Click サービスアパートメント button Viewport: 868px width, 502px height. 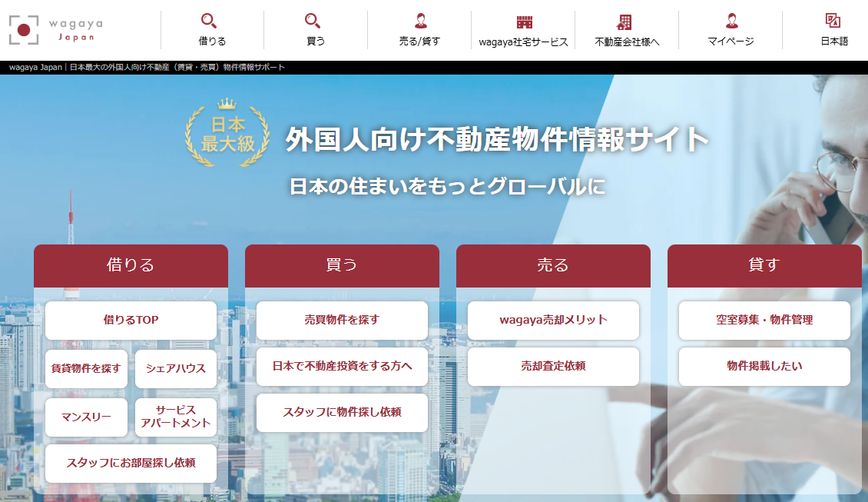[175, 417]
